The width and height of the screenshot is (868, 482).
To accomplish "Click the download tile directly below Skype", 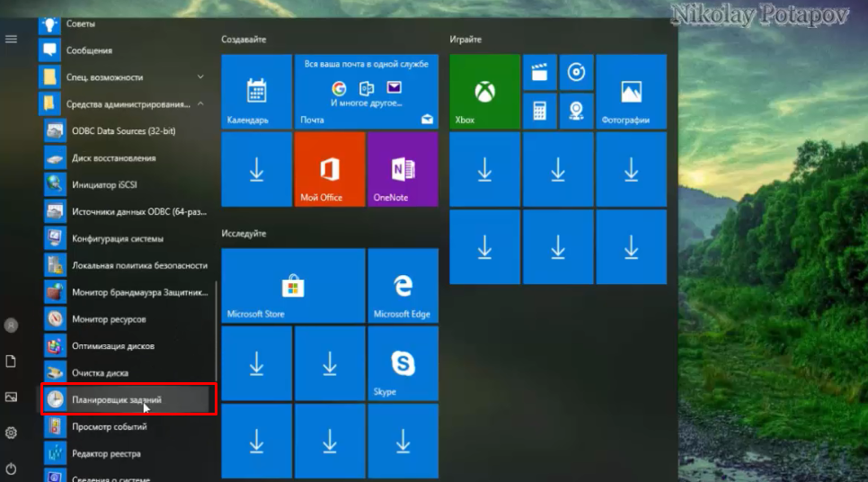I will pos(403,441).
